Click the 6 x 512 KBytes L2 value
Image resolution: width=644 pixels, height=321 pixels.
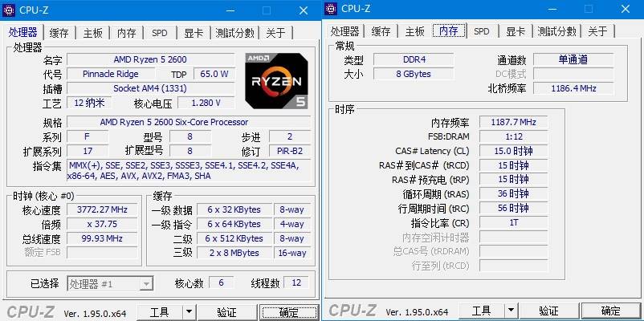coord(234,238)
